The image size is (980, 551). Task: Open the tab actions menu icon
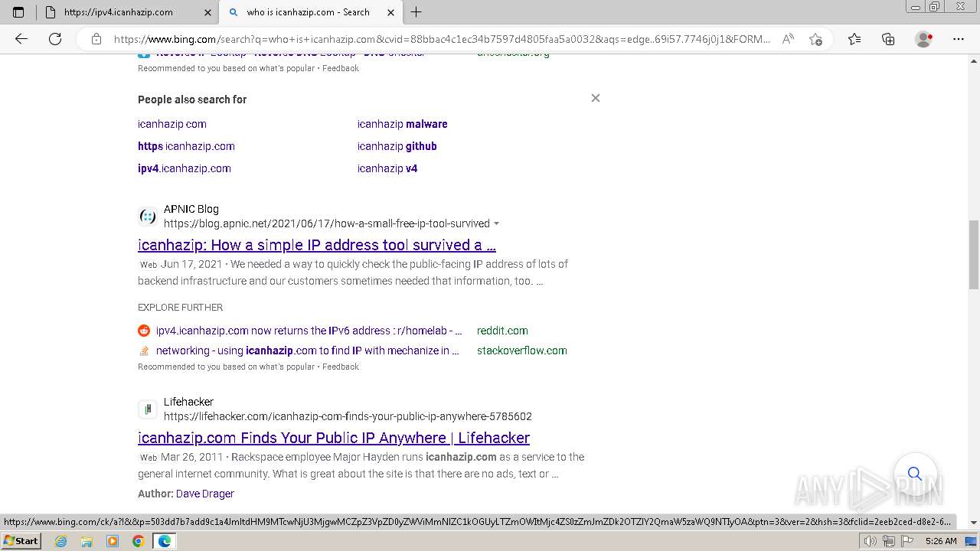pos(18,12)
